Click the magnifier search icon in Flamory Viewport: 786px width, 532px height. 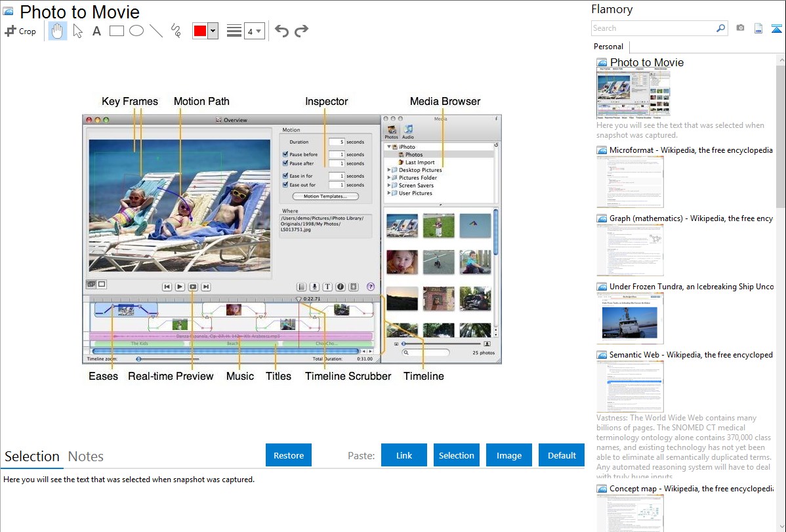(x=720, y=28)
